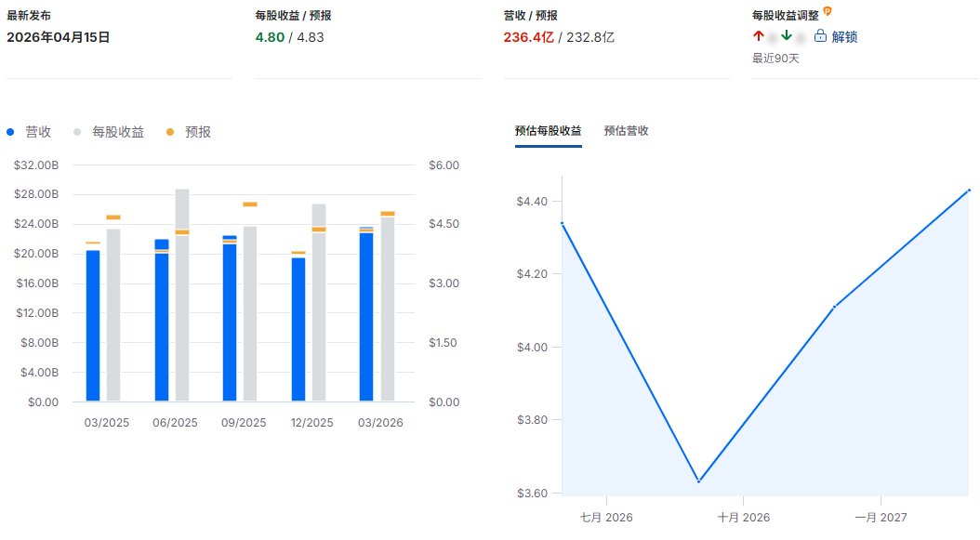The image size is (980, 540).
Task: Select the 03/2026 gray EPS bar
Action: click(388, 309)
